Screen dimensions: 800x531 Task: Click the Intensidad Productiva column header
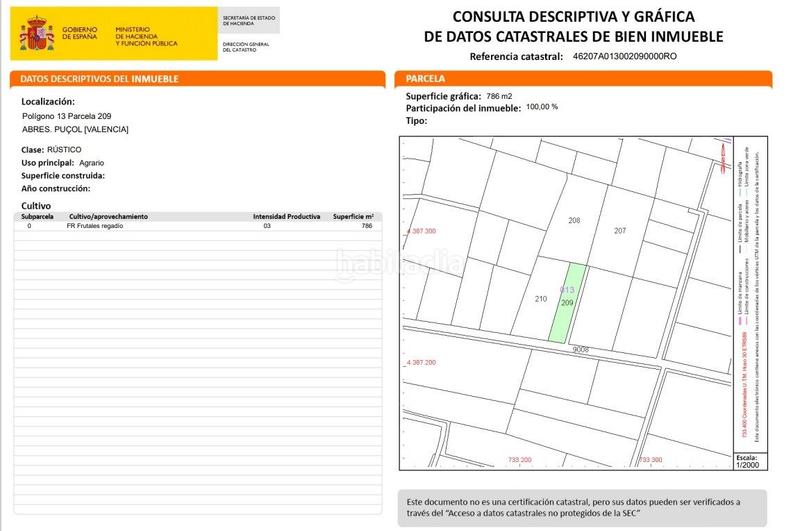point(286,216)
